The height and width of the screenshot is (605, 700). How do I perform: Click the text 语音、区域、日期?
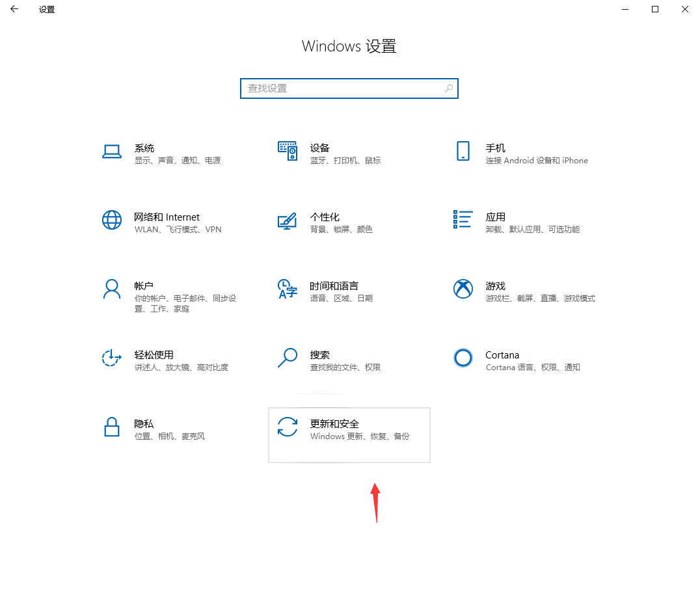pyautogui.click(x=342, y=298)
